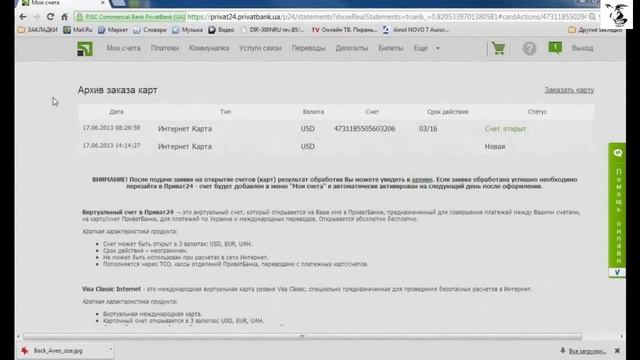Open the shopping cart icon
The image size is (640, 360).
coord(498,48)
